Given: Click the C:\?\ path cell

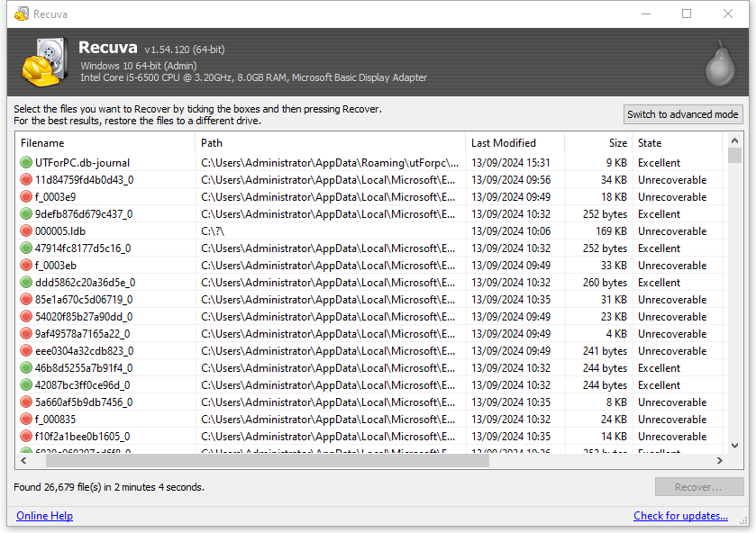Looking at the screenshot, I should click(x=213, y=231).
